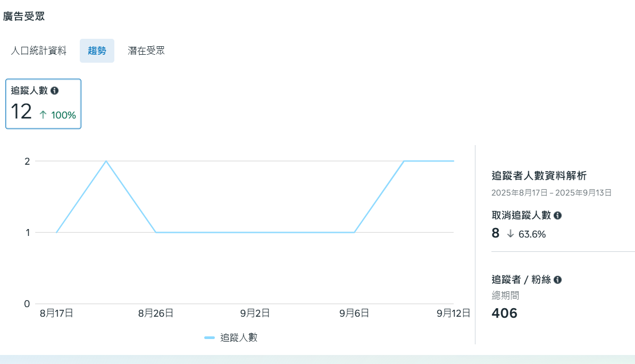Select the 追蹤人數 metric card showing 12
Viewport: 635px width, 364px height.
43,104
